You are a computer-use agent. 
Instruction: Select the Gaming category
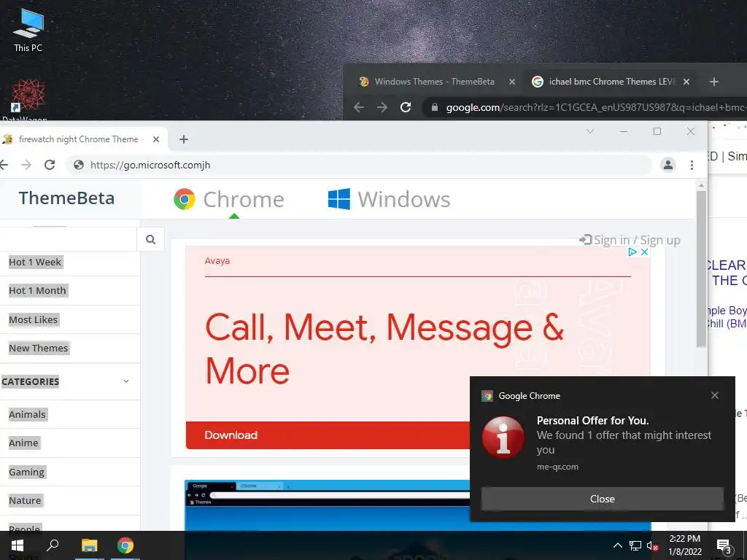pos(27,472)
